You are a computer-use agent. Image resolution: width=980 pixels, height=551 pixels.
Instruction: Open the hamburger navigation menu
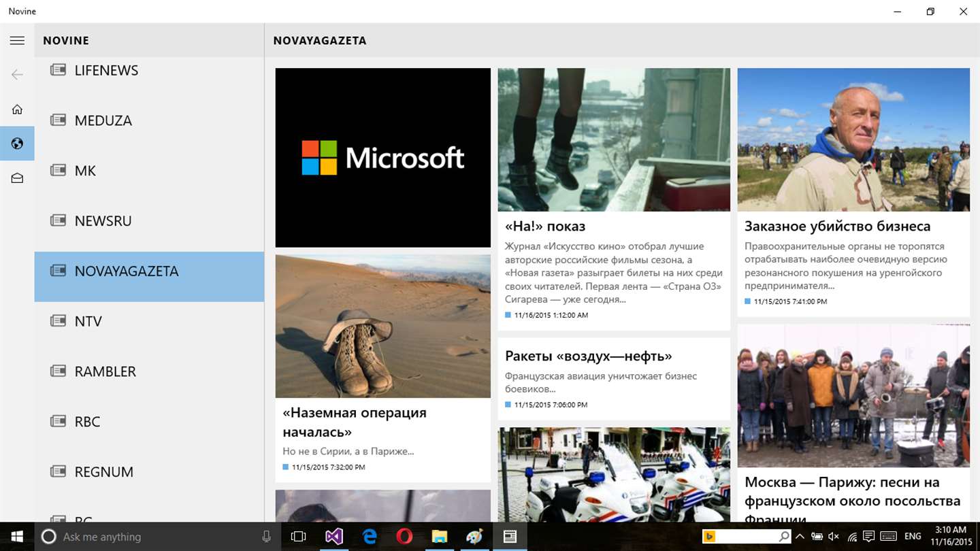coord(17,41)
